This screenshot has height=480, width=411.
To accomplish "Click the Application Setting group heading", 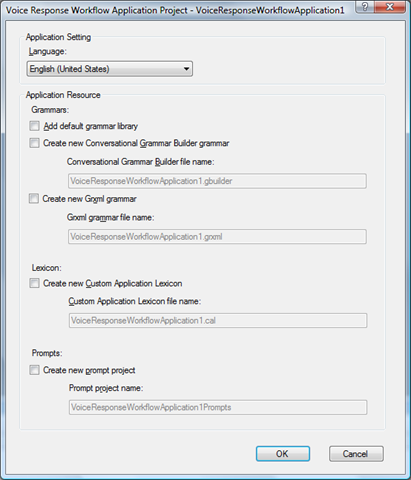I will point(58,37).
